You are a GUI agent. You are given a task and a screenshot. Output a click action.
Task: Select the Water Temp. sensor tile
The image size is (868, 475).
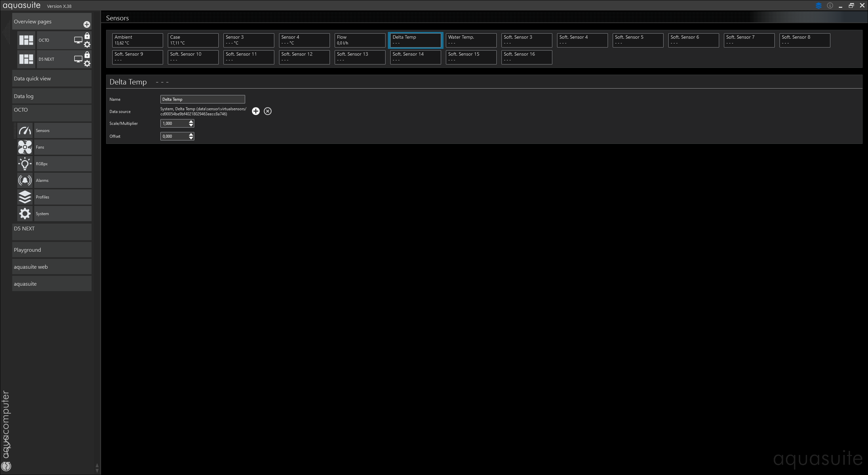[471, 40]
